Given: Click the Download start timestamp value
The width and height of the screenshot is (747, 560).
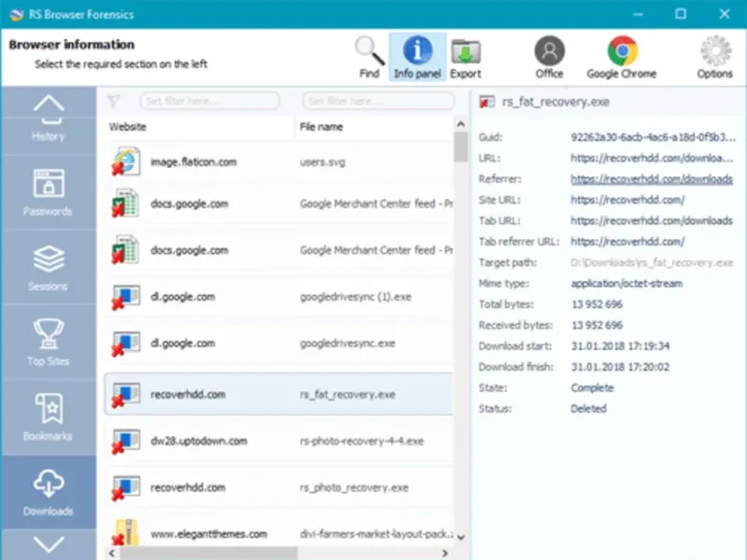Looking at the screenshot, I should tap(620, 346).
